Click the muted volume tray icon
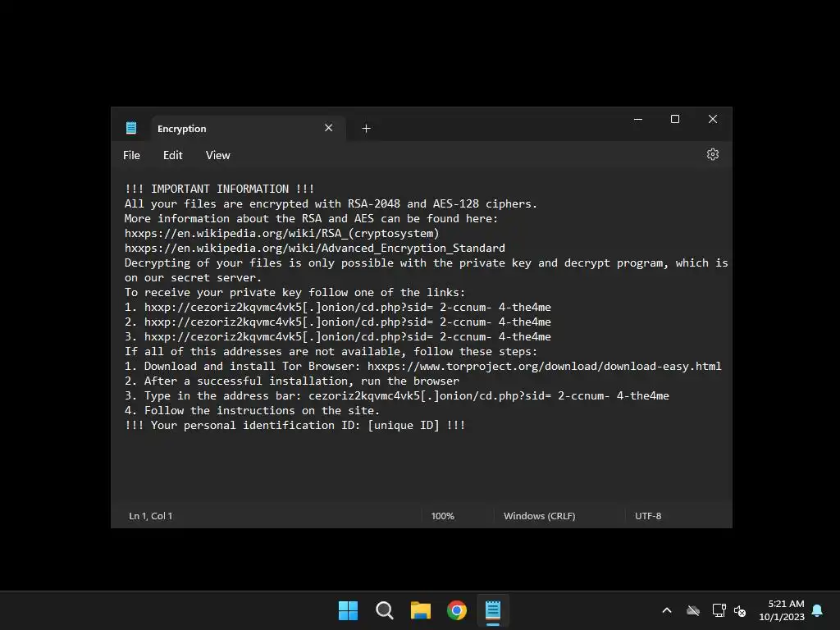 pos(740,610)
